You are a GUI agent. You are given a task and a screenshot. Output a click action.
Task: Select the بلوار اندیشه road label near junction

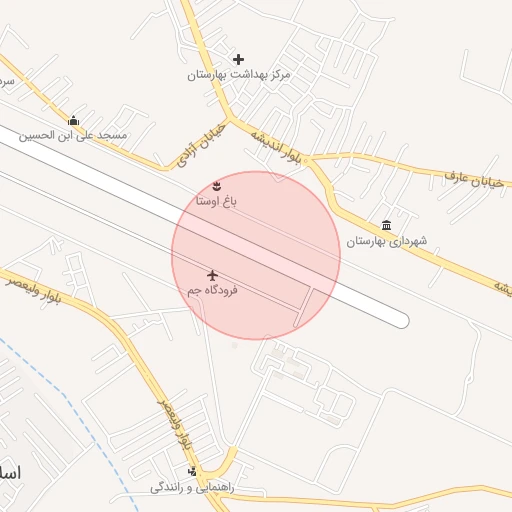(276, 148)
